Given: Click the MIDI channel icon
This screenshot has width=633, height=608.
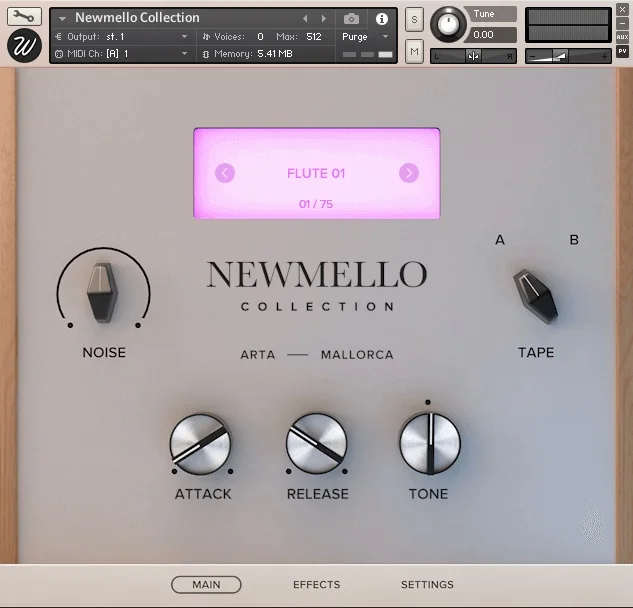Looking at the screenshot, I should click(59, 54).
